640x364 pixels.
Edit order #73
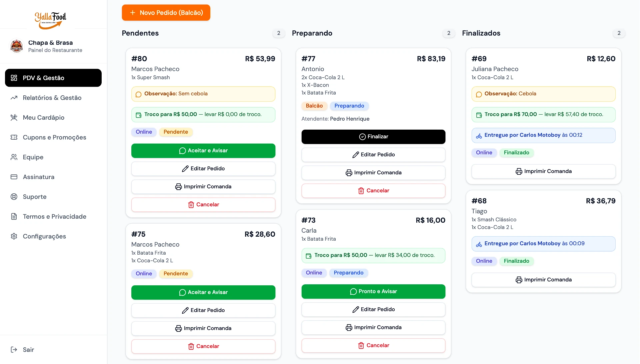click(x=373, y=309)
